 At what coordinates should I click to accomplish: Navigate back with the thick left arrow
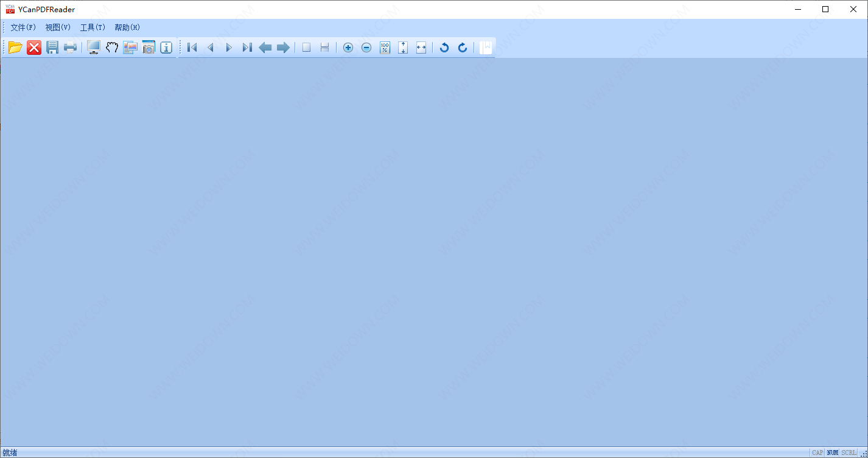265,48
